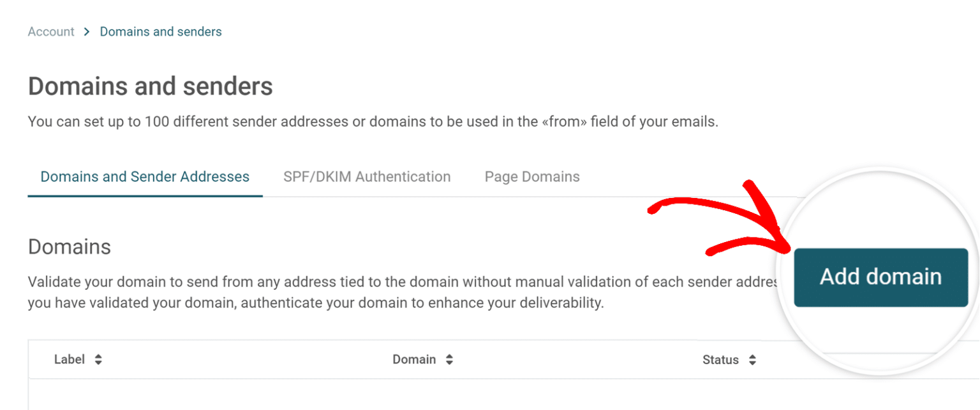Click the sort arrows beside Status
The height and width of the screenshot is (410, 980).
click(x=753, y=359)
